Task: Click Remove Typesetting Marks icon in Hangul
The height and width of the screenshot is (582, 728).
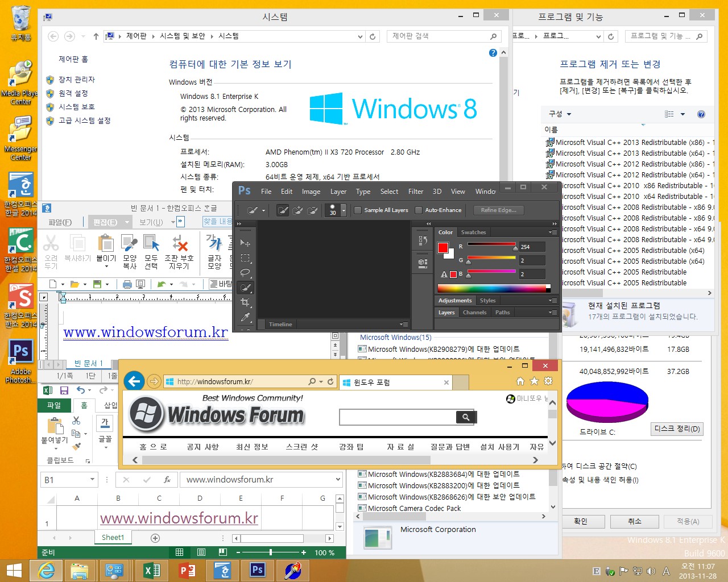Action: click(x=180, y=243)
